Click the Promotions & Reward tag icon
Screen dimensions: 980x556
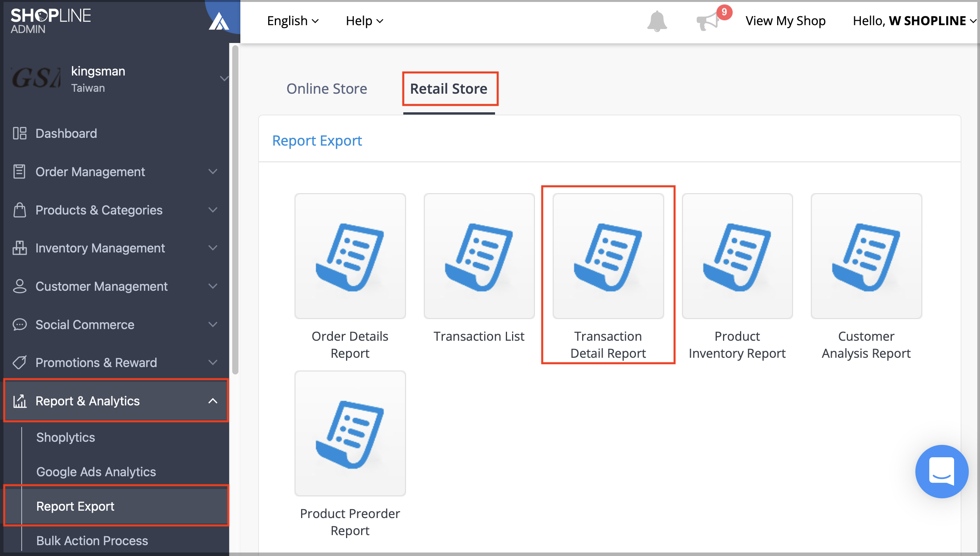(x=20, y=362)
